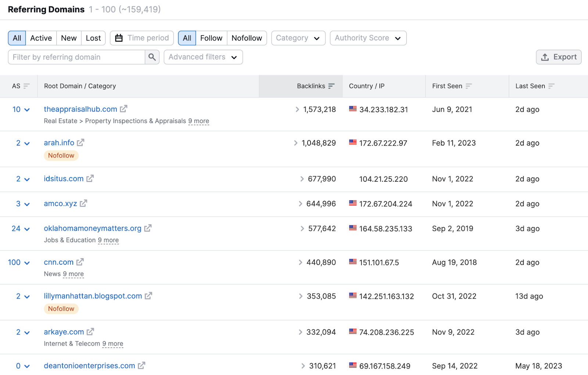Open theappraisalhub.com external link icon
Screen dimensions: 588x375
(x=124, y=109)
